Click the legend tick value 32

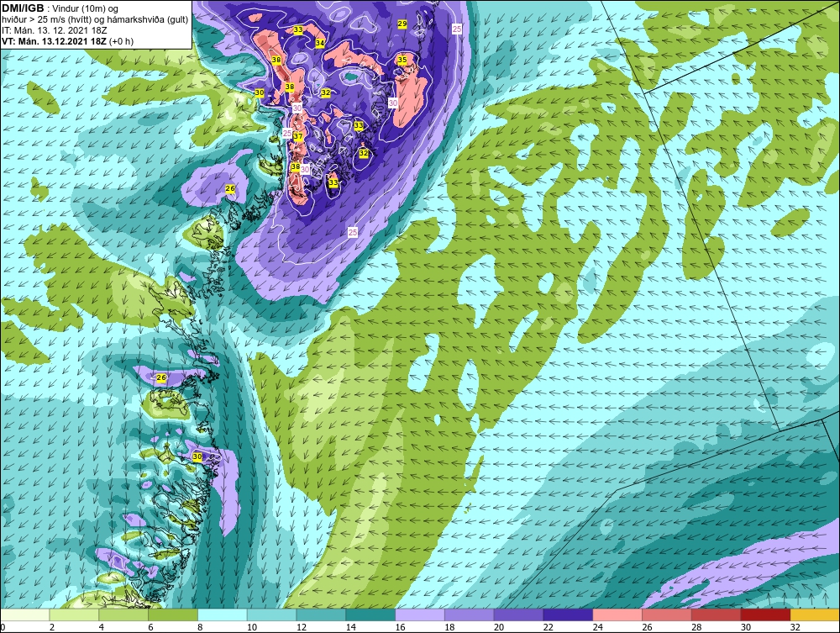795,627
